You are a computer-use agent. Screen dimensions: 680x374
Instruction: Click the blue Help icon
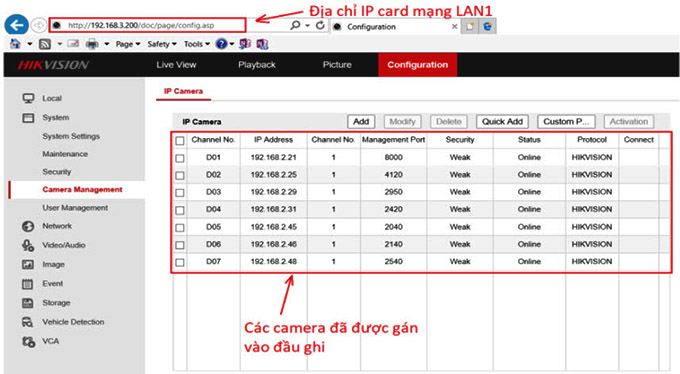221,44
